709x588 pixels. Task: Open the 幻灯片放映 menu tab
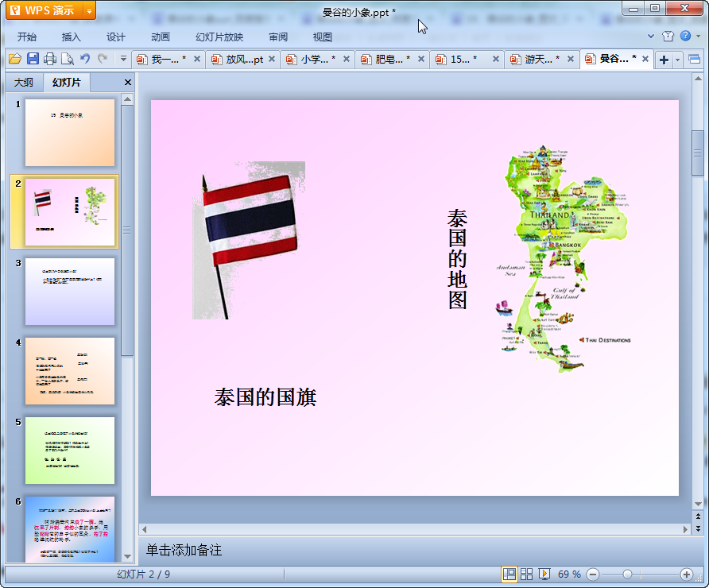(219, 37)
